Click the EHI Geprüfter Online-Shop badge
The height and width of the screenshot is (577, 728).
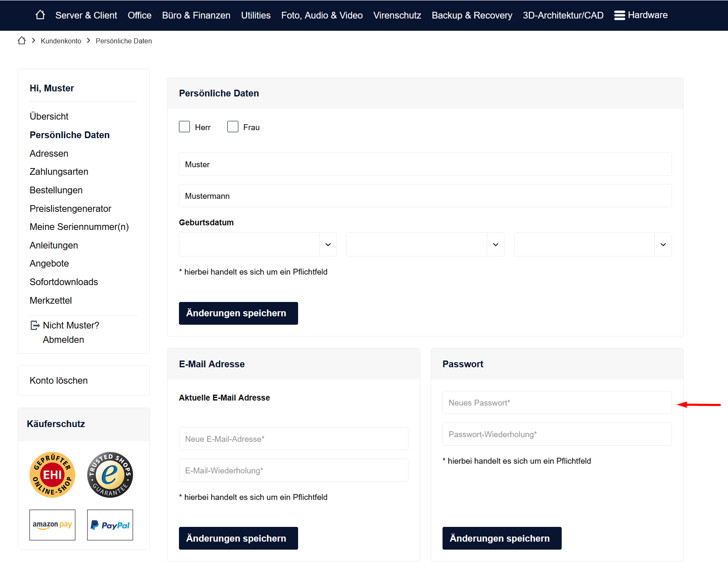pyautogui.click(x=52, y=475)
